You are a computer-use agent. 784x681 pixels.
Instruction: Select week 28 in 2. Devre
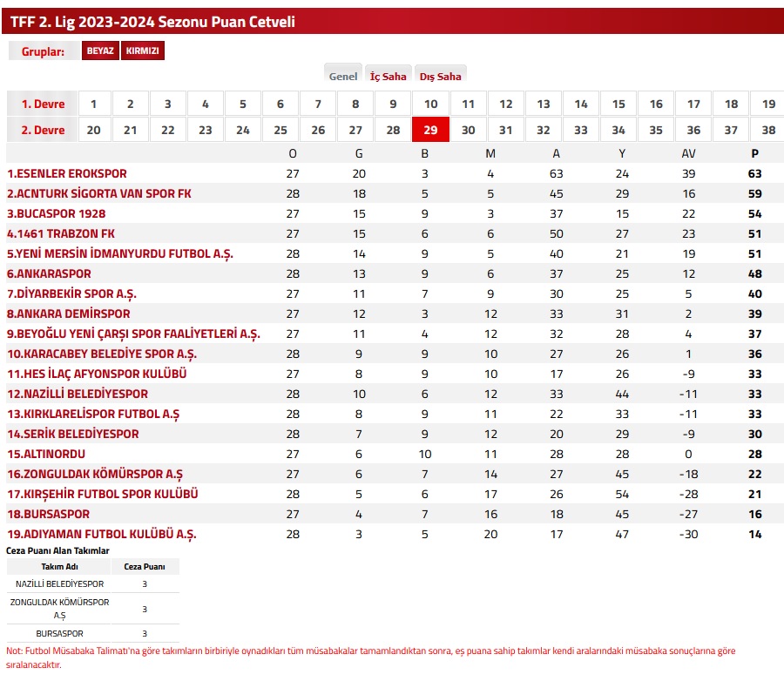(x=393, y=130)
